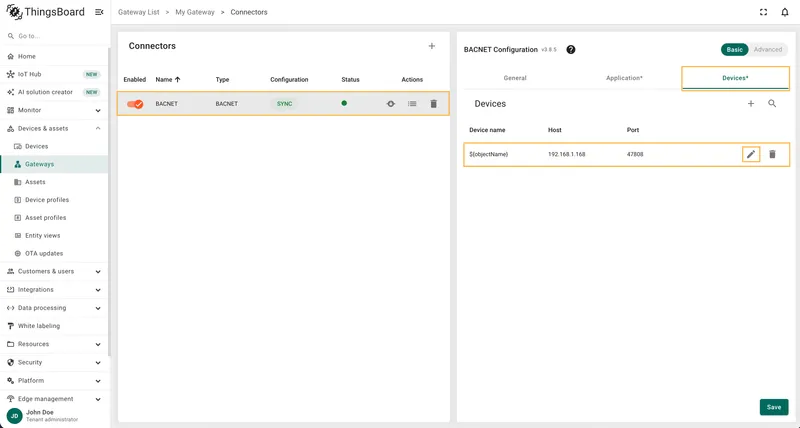
Task: Switch to the Application tab
Action: [624, 78]
